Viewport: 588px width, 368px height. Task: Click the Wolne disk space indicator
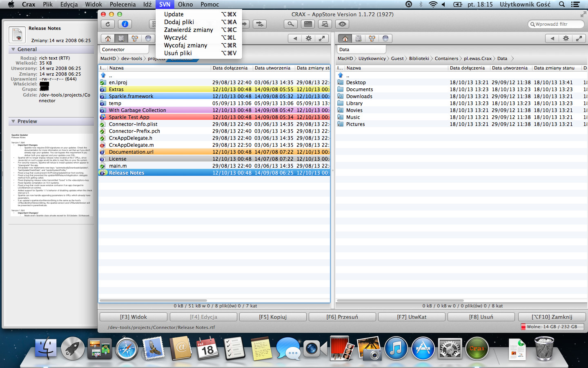coord(553,327)
